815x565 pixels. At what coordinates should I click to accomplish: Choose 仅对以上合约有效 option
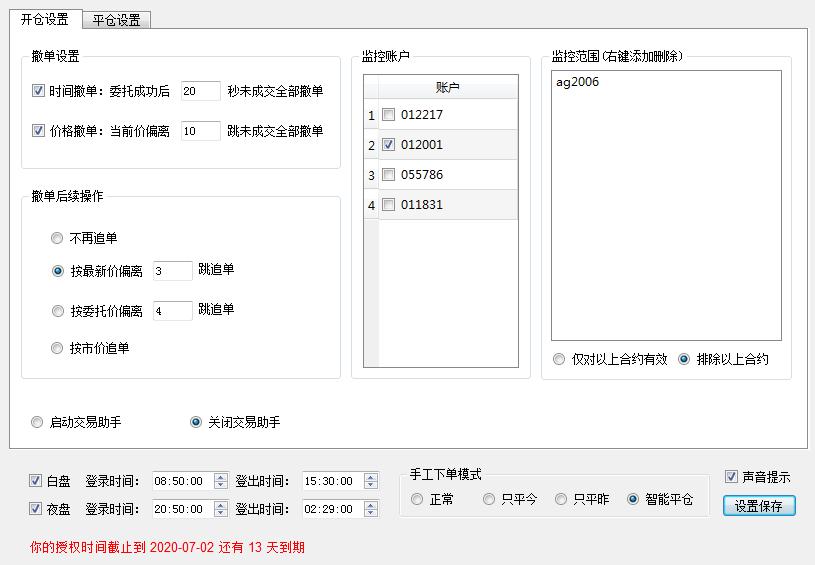559,359
